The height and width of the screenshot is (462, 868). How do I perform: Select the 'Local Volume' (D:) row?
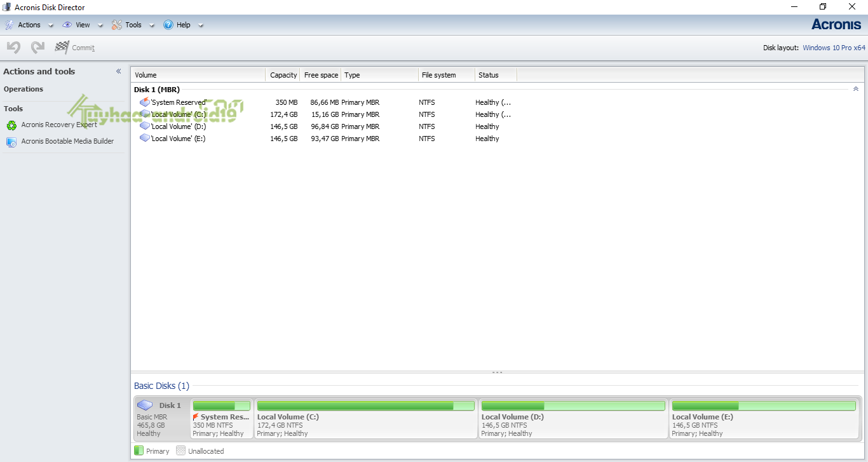[498, 126]
